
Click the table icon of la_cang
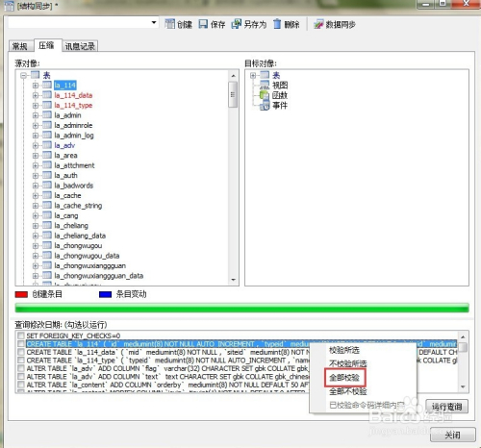click(47, 215)
